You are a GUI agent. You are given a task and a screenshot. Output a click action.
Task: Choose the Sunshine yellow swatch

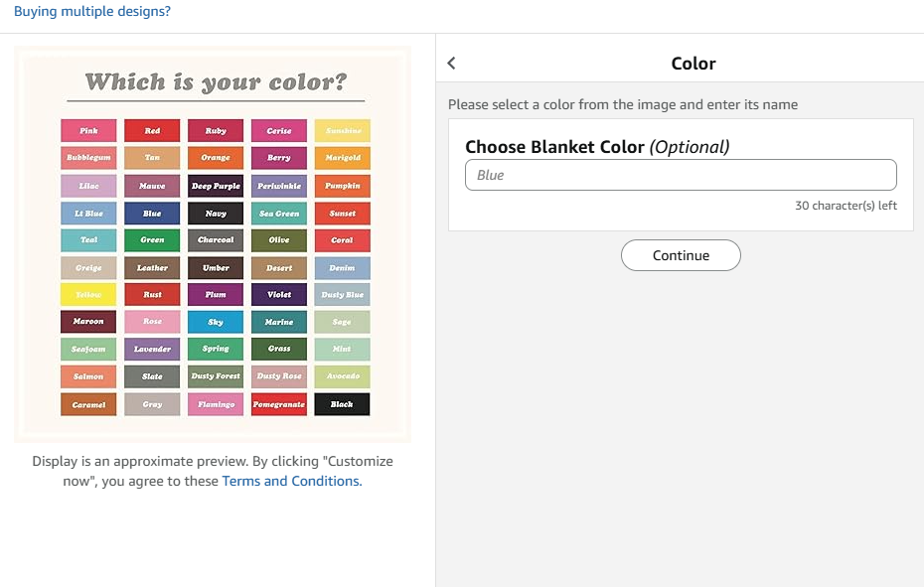click(342, 131)
